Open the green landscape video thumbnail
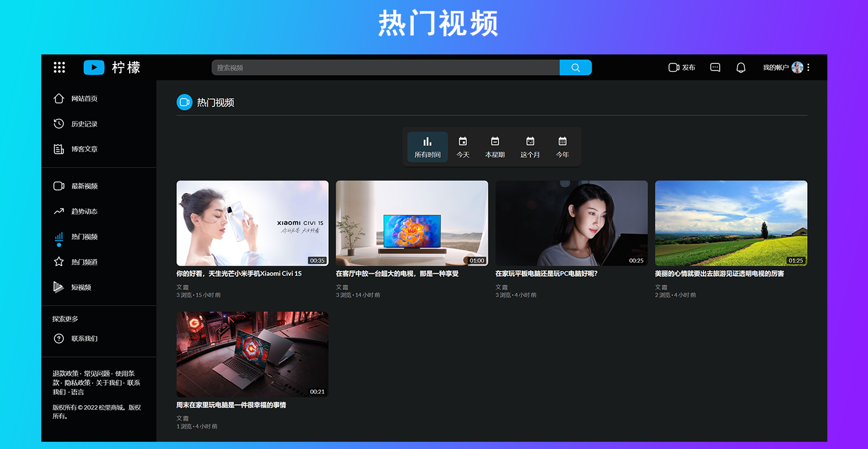Image resolution: width=868 pixels, height=449 pixels. (x=731, y=223)
